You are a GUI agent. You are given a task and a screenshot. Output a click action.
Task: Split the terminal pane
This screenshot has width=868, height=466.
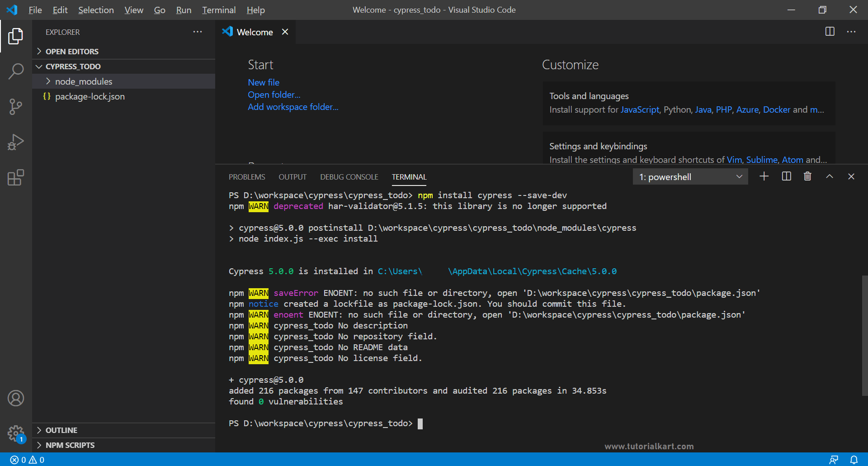coord(786,176)
